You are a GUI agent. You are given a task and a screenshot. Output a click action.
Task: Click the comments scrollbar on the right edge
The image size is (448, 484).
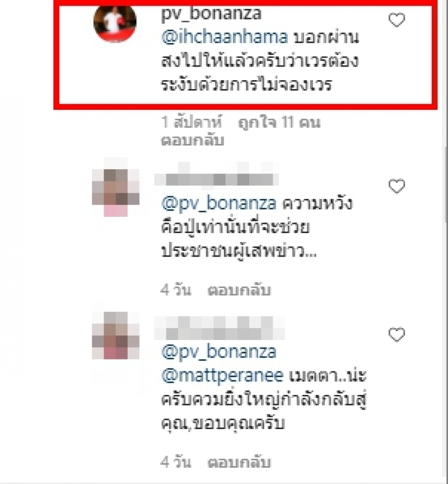click(446, 185)
